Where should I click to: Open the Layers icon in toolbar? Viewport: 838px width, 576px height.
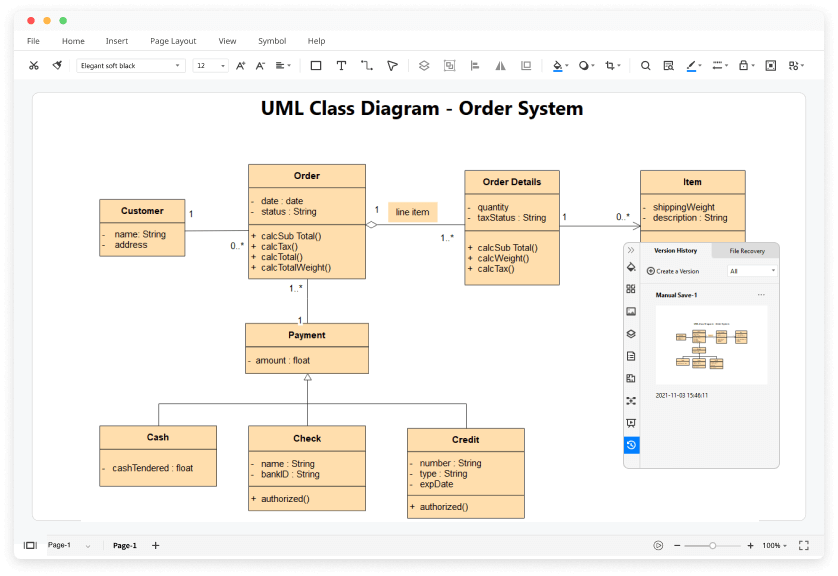[424, 66]
